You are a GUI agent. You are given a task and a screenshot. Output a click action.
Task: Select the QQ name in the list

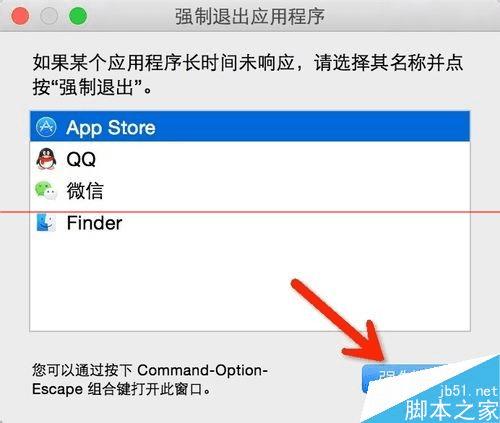pos(81,159)
